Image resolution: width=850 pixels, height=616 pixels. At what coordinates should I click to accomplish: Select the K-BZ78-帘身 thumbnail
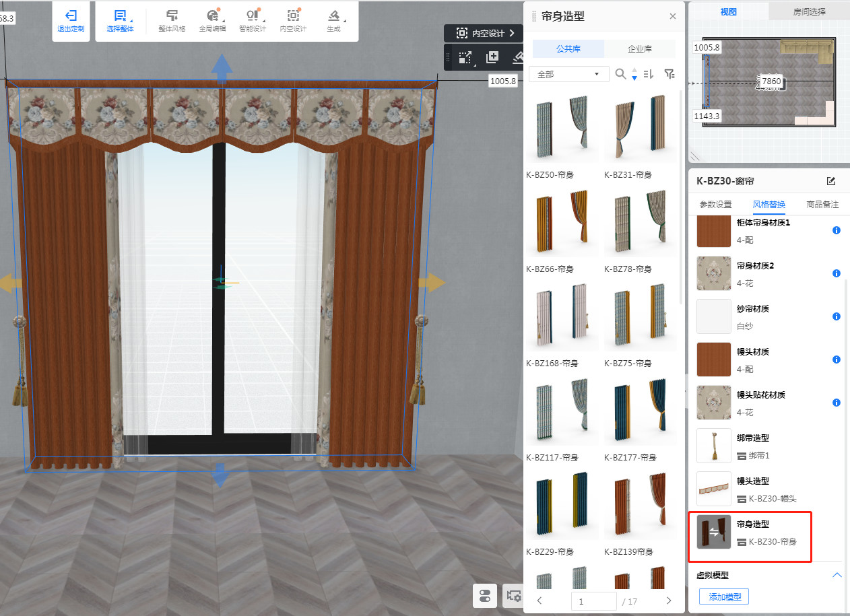pyautogui.click(x=640, y=219)
